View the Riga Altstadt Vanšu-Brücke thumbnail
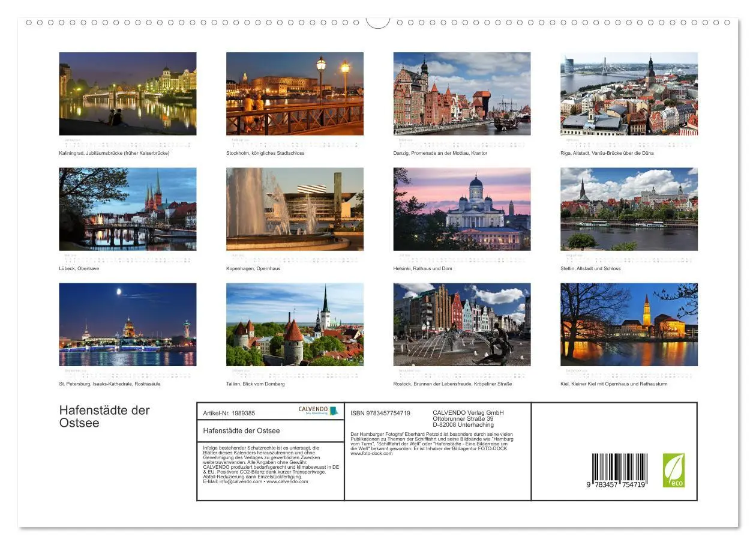Screen dimensions: 756x545 [629, 94]
